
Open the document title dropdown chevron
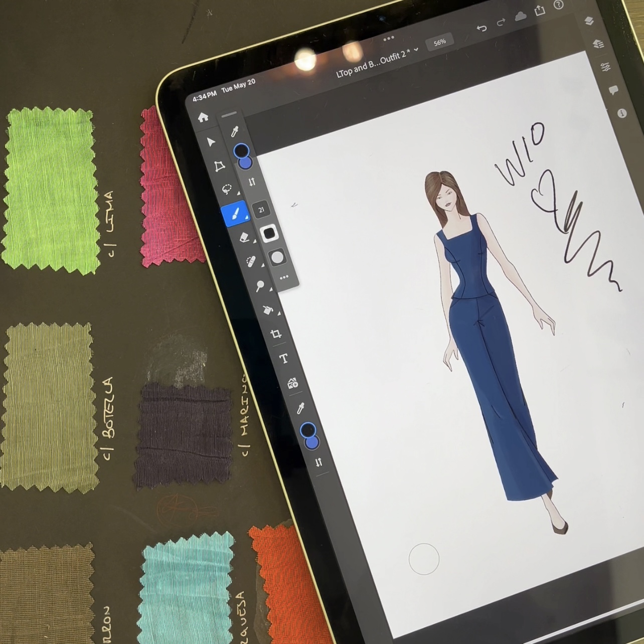(x=416, y=50)
